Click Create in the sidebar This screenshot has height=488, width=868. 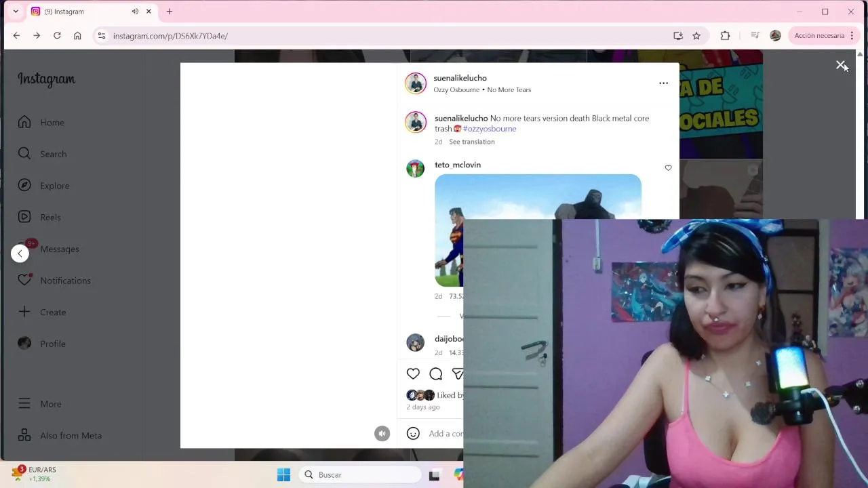[42, 312]
